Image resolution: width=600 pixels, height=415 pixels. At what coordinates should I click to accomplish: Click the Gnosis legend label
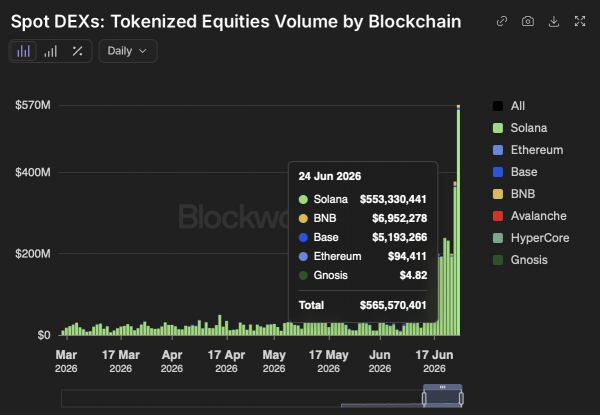point(529,260)
